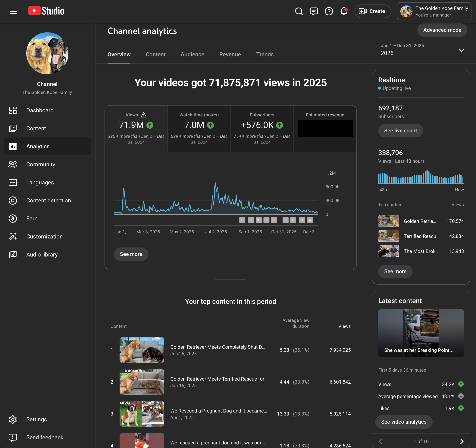This screenshot has height=448, width=476.
Task: Click the See live count button
Action: 400,131
